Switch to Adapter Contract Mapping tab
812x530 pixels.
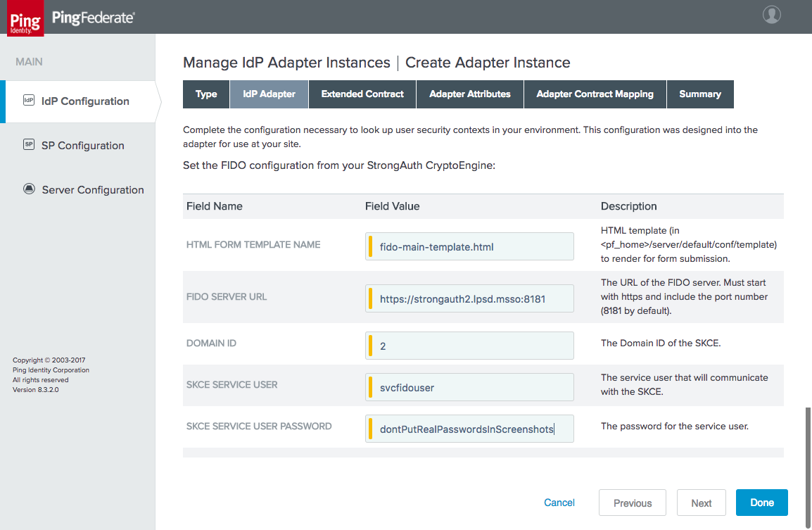pos(595,94)
